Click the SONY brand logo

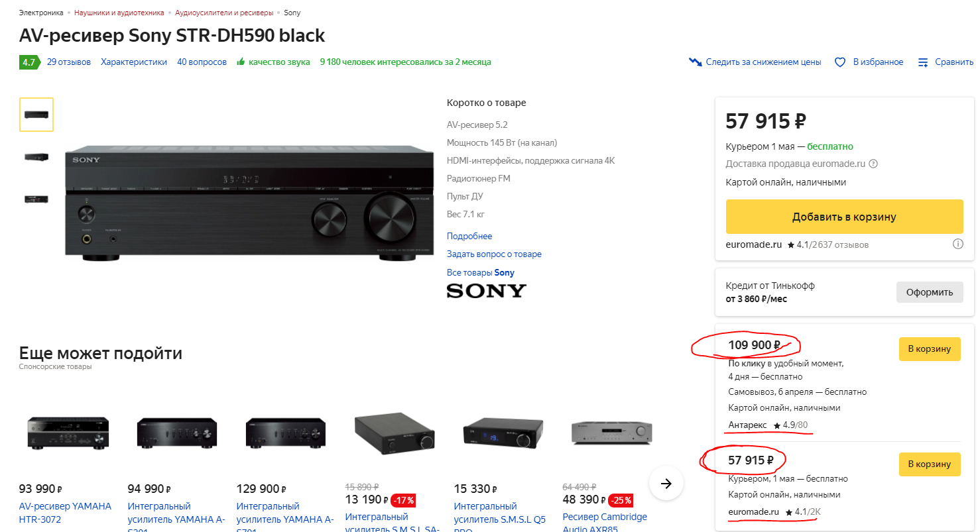click(x=486, y=291)
